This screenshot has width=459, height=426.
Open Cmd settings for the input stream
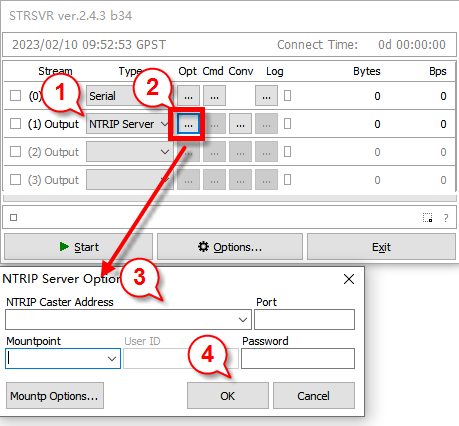(x=214, y=96)
